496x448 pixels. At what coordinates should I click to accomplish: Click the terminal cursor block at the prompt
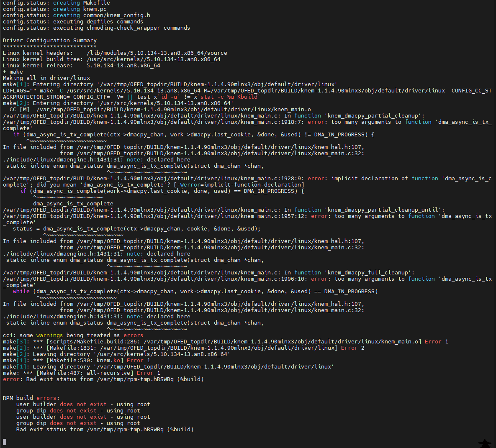5,442
